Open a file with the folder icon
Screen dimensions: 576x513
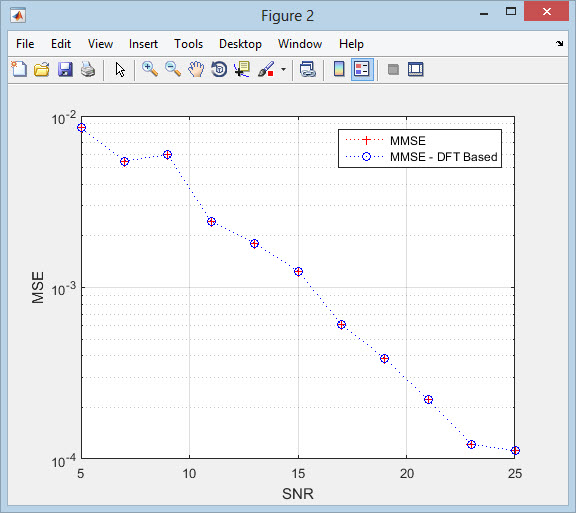(42, 69)
